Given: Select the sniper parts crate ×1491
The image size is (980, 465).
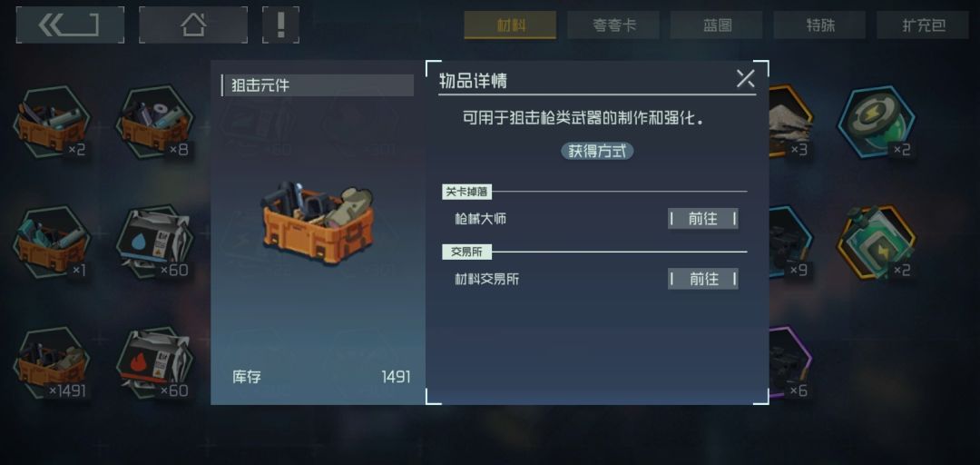Looking at the screenshot, I should [52, 363].
